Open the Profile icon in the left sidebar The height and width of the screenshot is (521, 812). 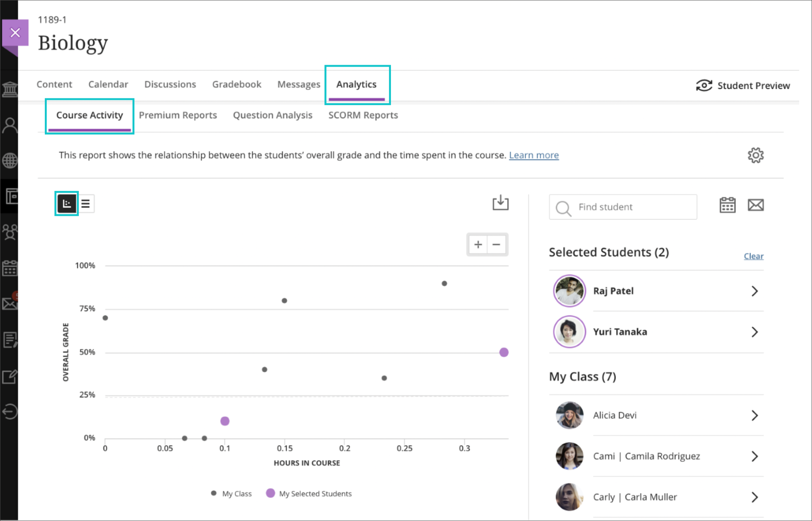(10, 125)
